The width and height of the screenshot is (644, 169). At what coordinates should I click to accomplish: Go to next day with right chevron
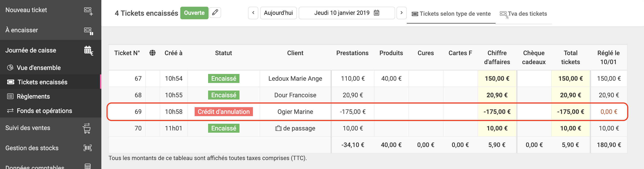coord(402,13)
